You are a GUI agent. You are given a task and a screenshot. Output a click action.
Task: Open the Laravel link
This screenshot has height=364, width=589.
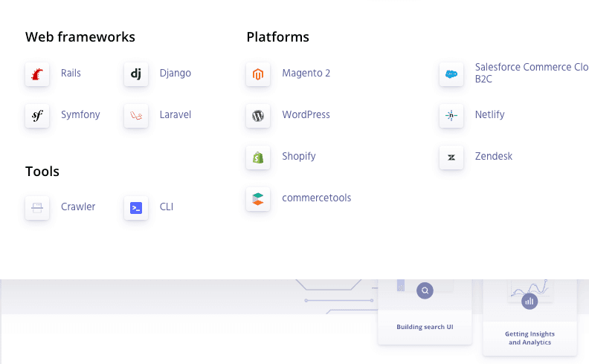click(x=176, y=114)
